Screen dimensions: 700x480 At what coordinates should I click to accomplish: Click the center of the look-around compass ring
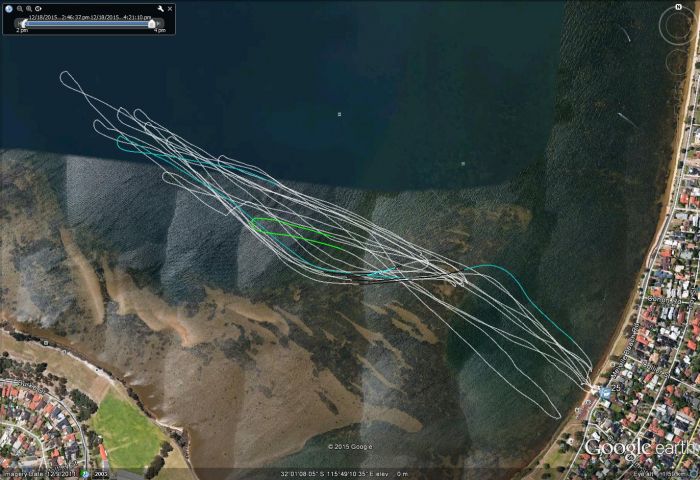[677, 27]
